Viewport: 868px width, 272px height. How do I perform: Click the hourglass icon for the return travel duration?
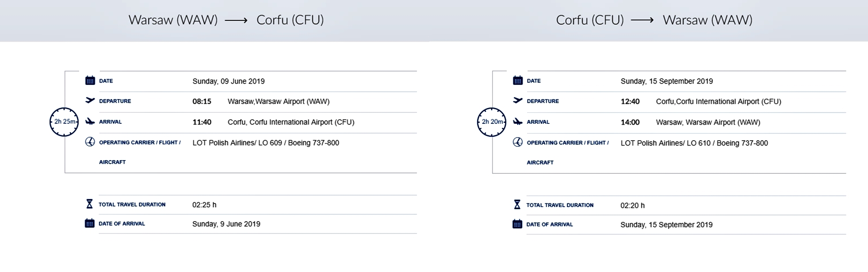click(x=517, y=204)
